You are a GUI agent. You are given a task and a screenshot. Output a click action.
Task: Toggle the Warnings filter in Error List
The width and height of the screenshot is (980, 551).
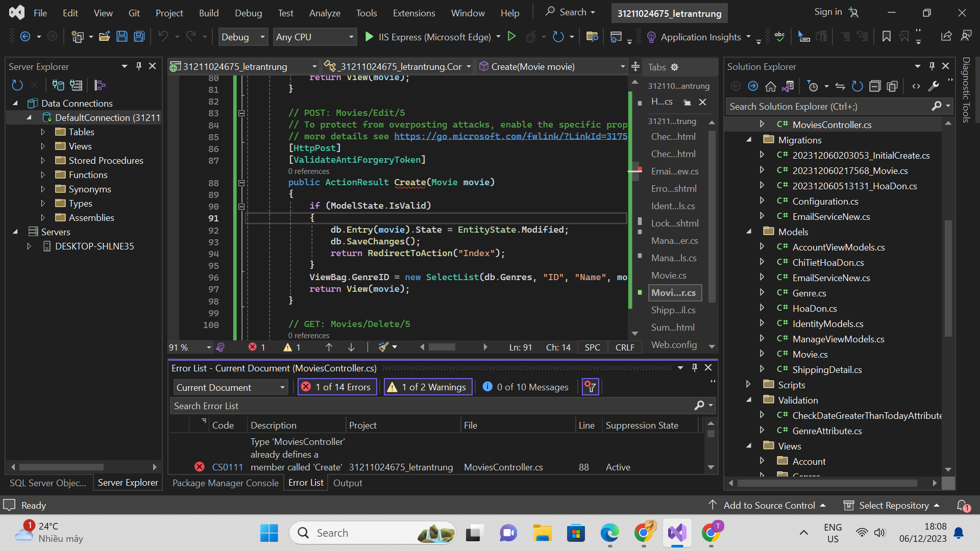pos(428,387)
